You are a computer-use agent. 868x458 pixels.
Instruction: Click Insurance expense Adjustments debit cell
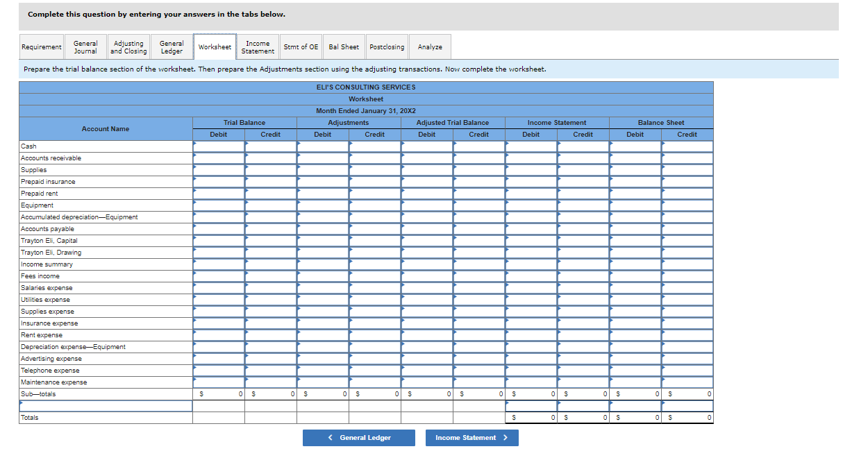click(x=323, y=323)
